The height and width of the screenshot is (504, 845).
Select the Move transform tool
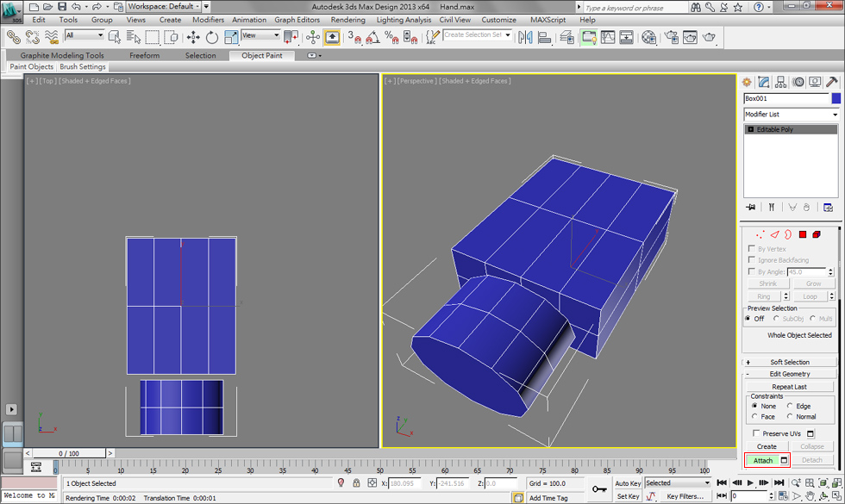tap(193, 37)
